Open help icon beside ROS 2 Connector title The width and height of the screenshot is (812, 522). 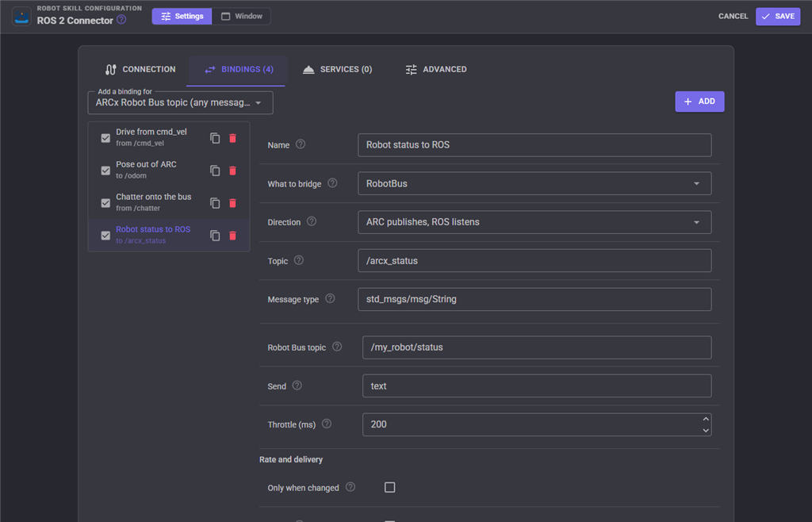tap(121, 20)
